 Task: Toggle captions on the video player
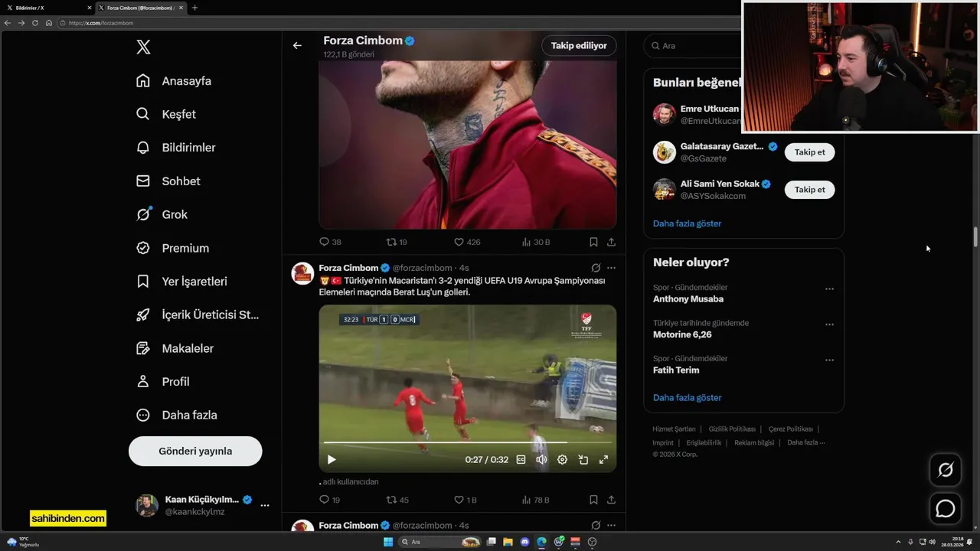point(521,460)
